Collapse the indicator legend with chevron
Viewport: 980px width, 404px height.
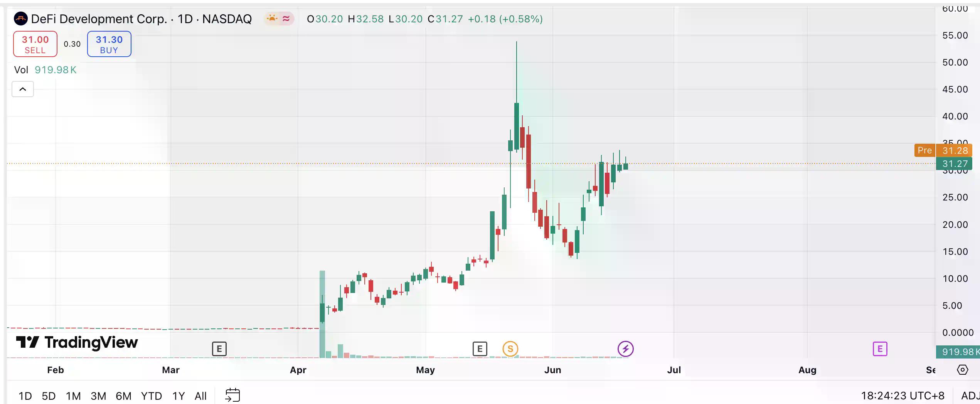(x=23, y=89)
